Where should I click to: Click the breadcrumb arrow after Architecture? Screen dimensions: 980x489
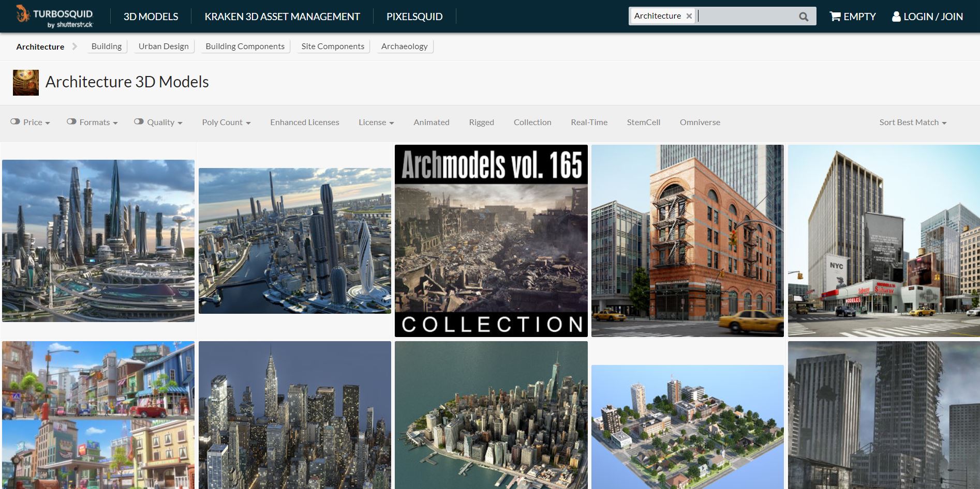coord(75,47)
